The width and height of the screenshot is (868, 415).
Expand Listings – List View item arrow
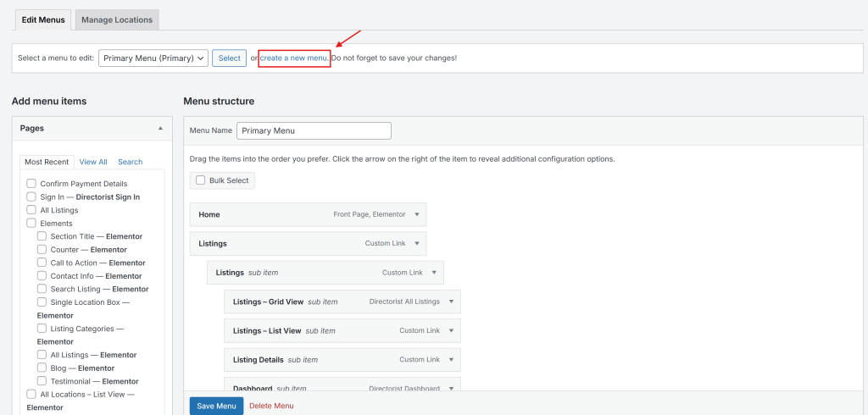coord(451,331)
